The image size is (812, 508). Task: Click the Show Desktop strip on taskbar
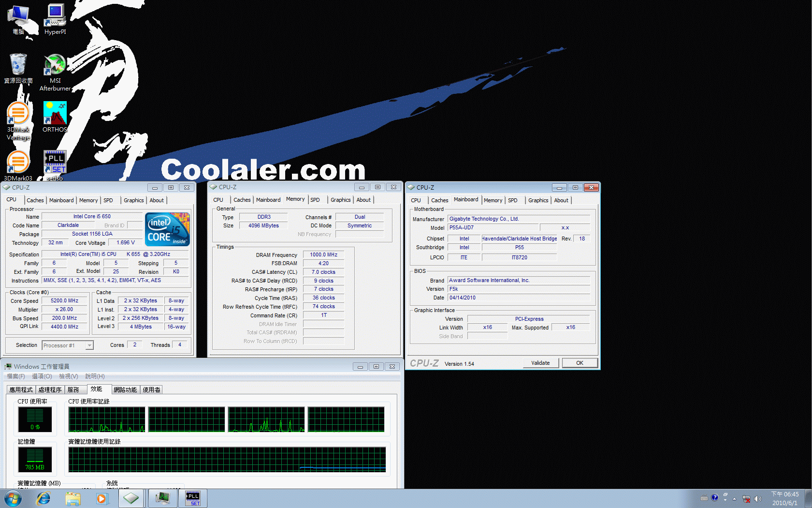(x=808, y=498)
